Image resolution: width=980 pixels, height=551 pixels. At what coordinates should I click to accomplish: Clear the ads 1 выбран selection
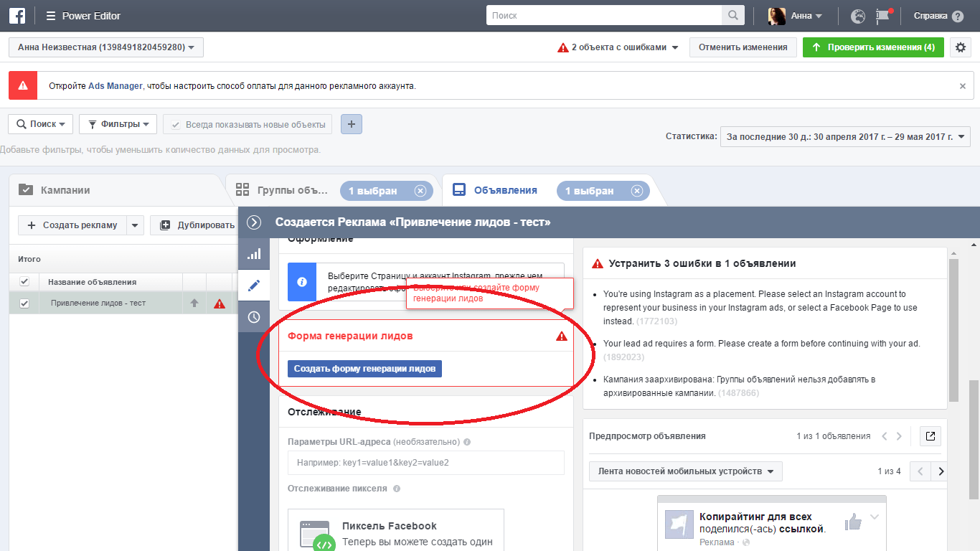pyautogui.click(x=637, y=191)
